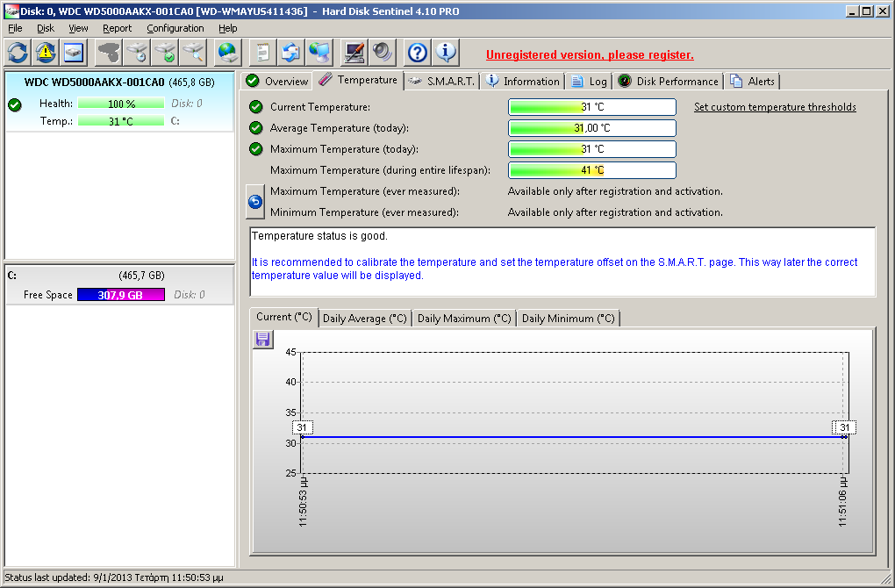Click the disk with green checkmark icon

tap(166, 53)
